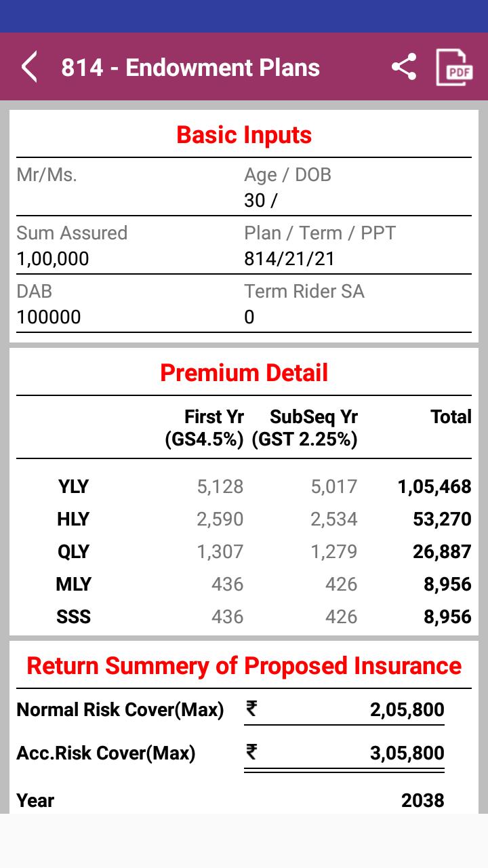Select the Plan/Term/PPT value 814/21/21
The height and width of the screenshot is (868, 488).
click(289, 259)
